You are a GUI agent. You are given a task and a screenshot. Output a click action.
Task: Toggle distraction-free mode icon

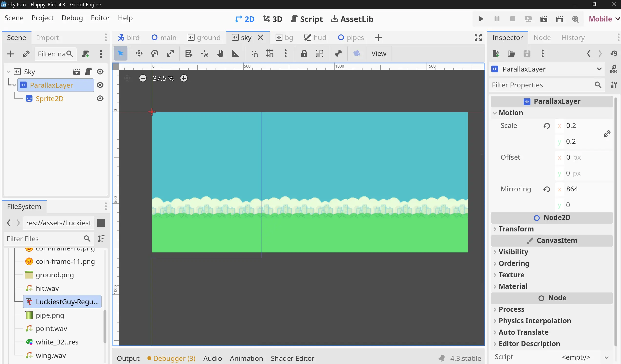(x=478, y=37)
